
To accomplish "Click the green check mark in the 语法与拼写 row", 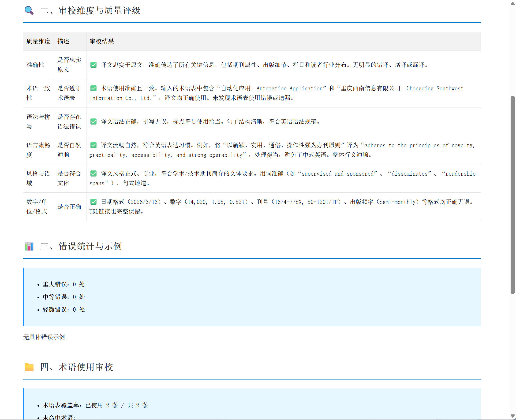I will click(93, 122).
